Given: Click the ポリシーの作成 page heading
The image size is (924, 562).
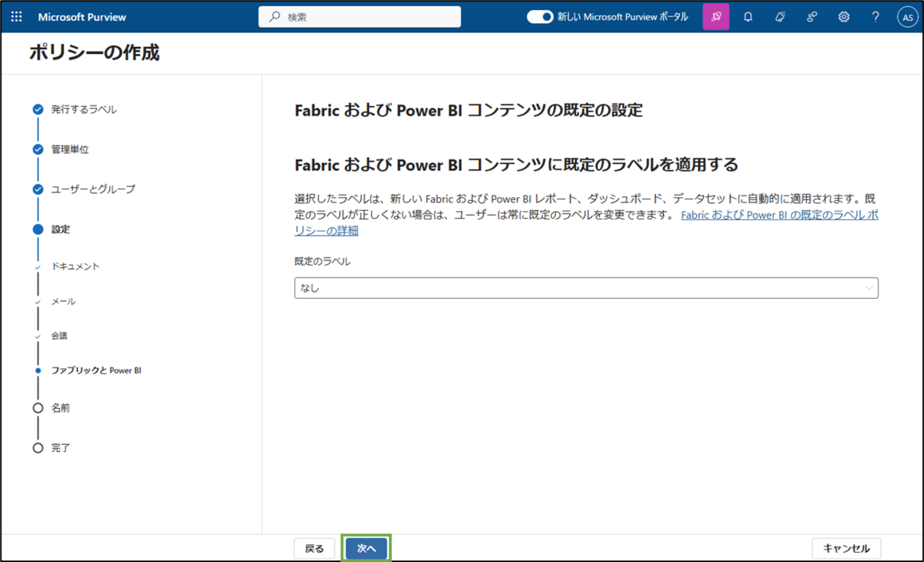Looking at the screenshot, I should (x=94, y=53).
